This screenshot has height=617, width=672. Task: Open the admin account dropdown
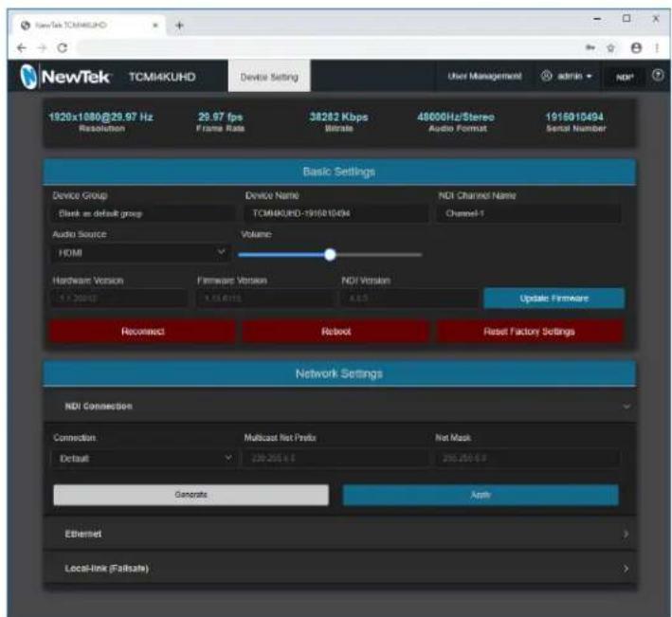coord(567,76)
